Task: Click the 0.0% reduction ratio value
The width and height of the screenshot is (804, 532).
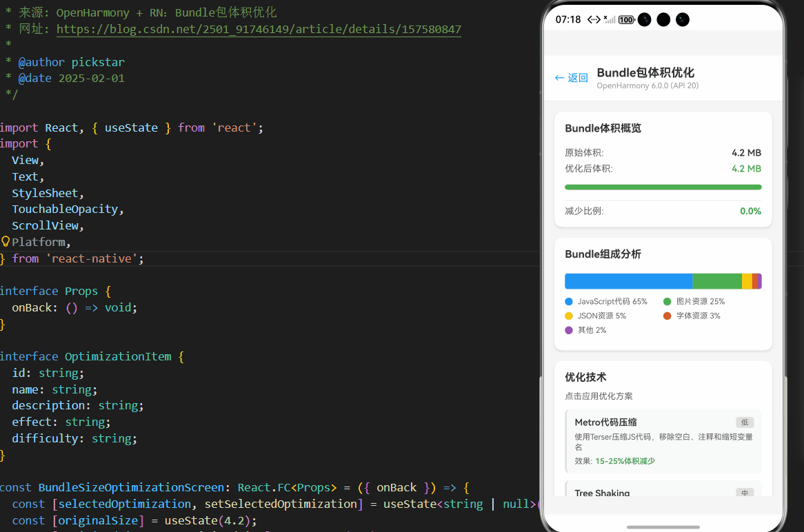Action: pos(750,211)
